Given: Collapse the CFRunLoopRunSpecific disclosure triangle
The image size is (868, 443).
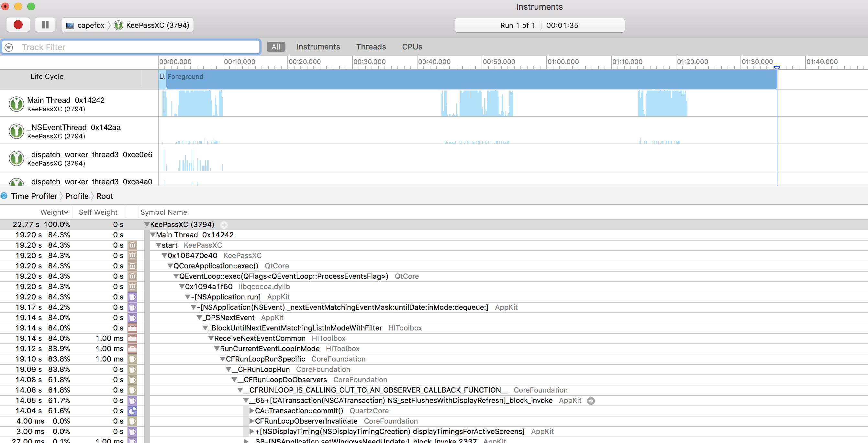Looking at the screenshot, I should (222, 359).
